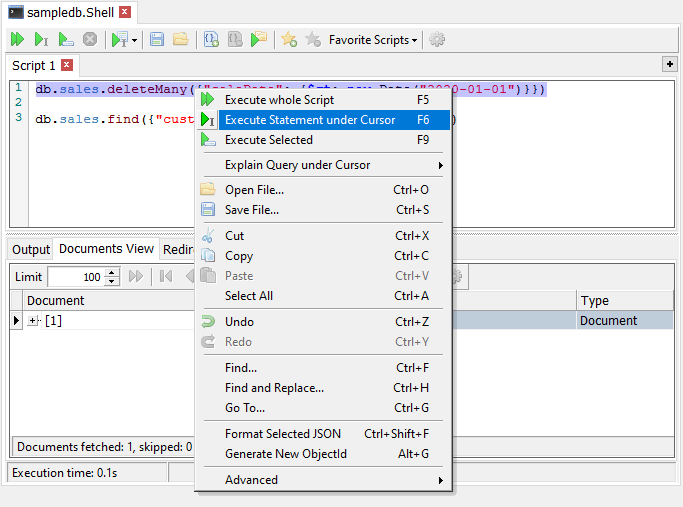
Task: Expand the [1] document tree node
Action: [x=33, y=321]
